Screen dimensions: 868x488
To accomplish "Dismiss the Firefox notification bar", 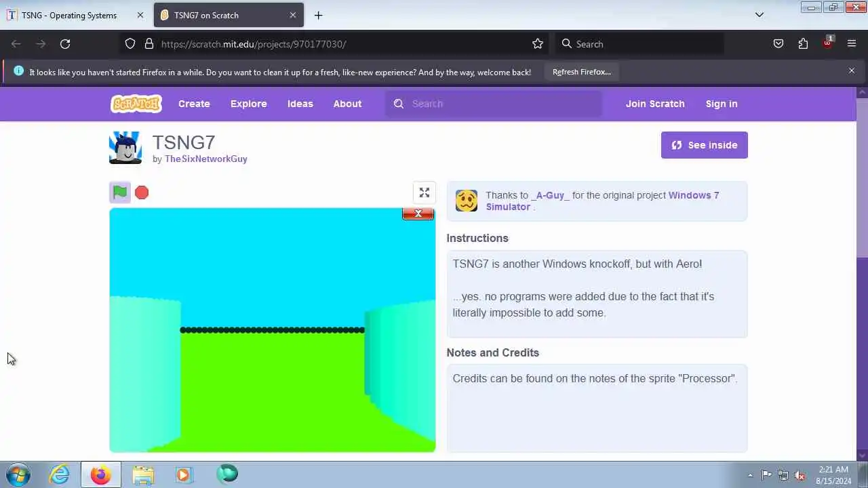I will (852, 70).
